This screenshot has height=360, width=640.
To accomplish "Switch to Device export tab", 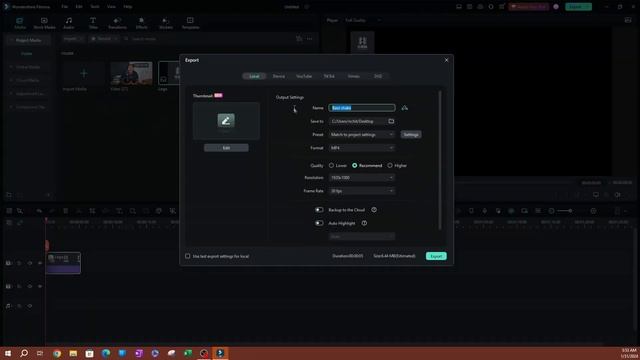I will coord(279,76).
